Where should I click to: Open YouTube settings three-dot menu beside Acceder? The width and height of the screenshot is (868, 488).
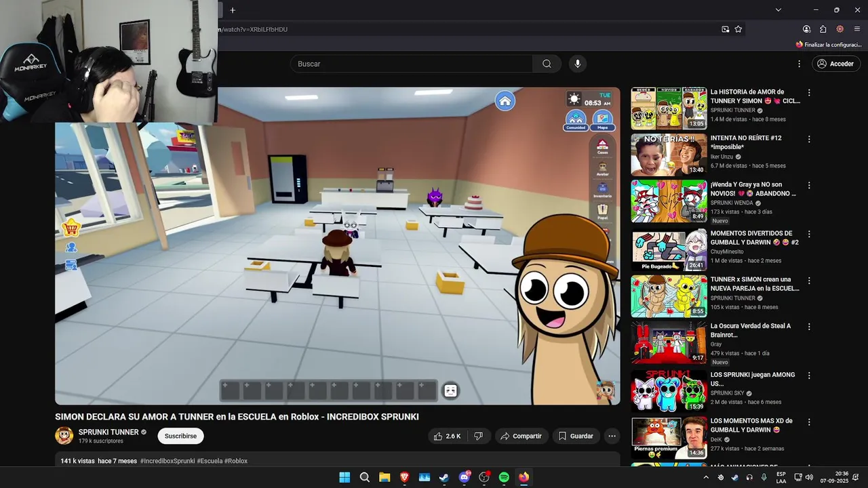click(x=799, y=64)
